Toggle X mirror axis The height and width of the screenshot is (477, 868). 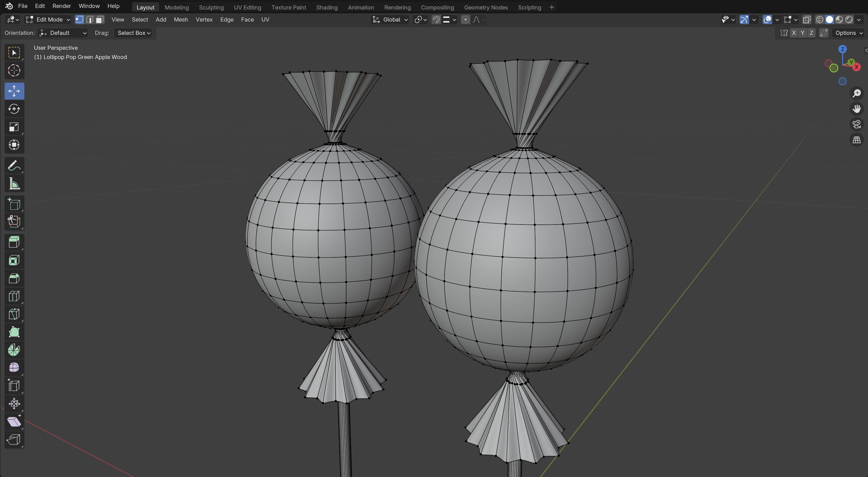(x=794, y=33)
